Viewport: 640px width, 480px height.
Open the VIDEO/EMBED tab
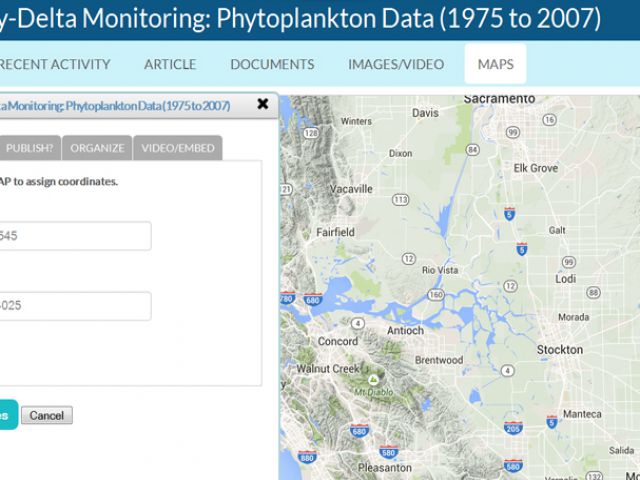click(x=178, y=148)
